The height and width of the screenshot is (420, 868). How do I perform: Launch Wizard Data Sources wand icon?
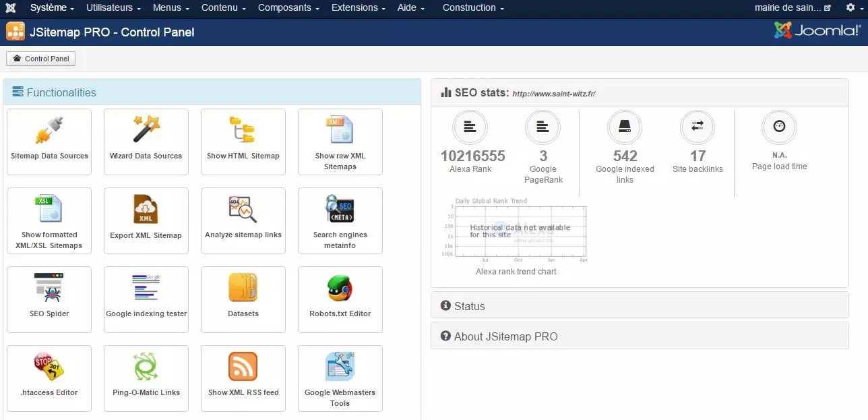[x=146, y=129]
